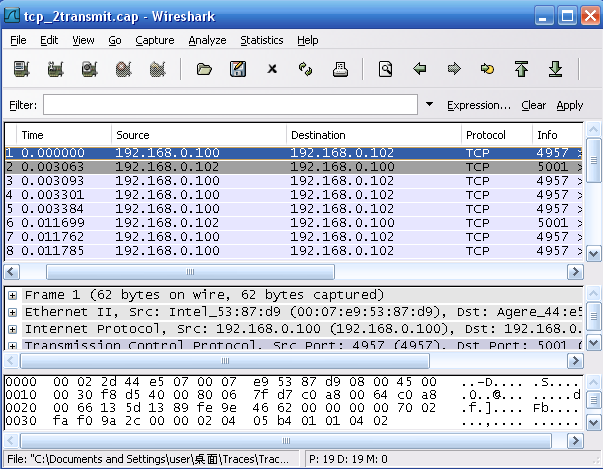This screenshot has width=603, height=469.
Task: Click the packet list horizontal scrollbar thumb
Action: 190,272
